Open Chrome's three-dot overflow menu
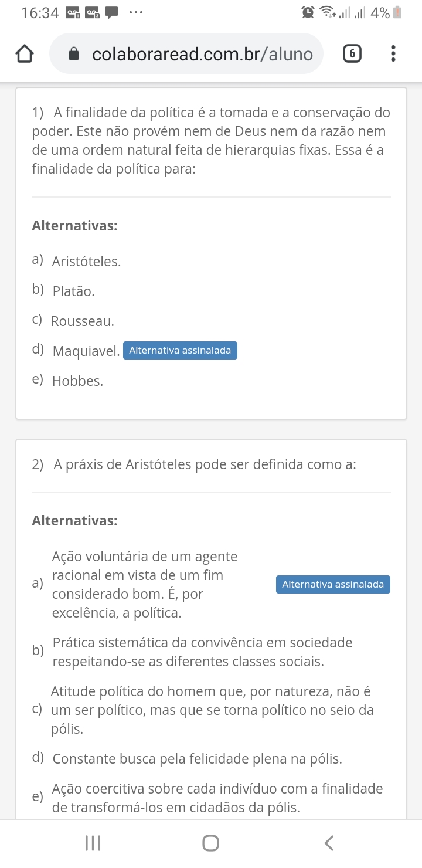Viewport: 422px width, 868px height. [x=393, y=54]
